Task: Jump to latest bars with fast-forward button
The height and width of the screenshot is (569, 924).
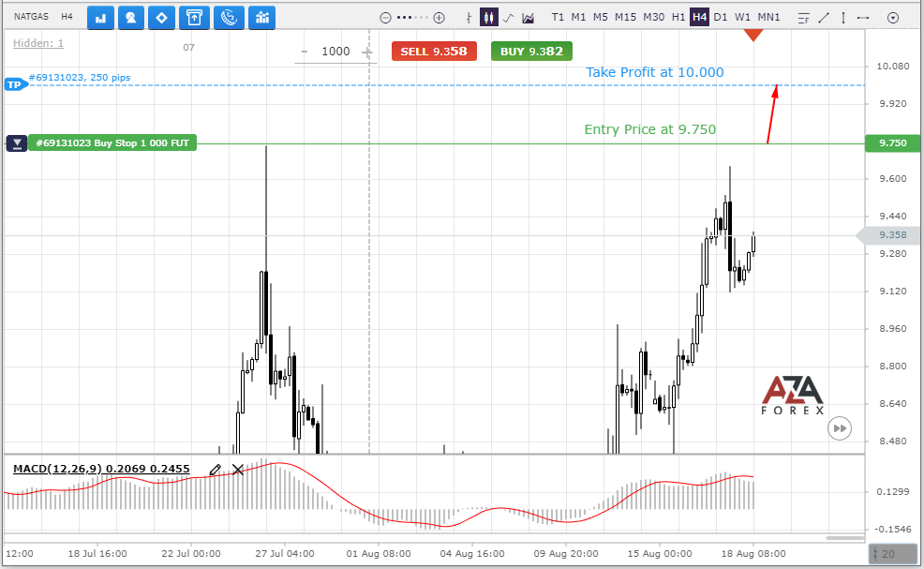Action: [840, 428]
